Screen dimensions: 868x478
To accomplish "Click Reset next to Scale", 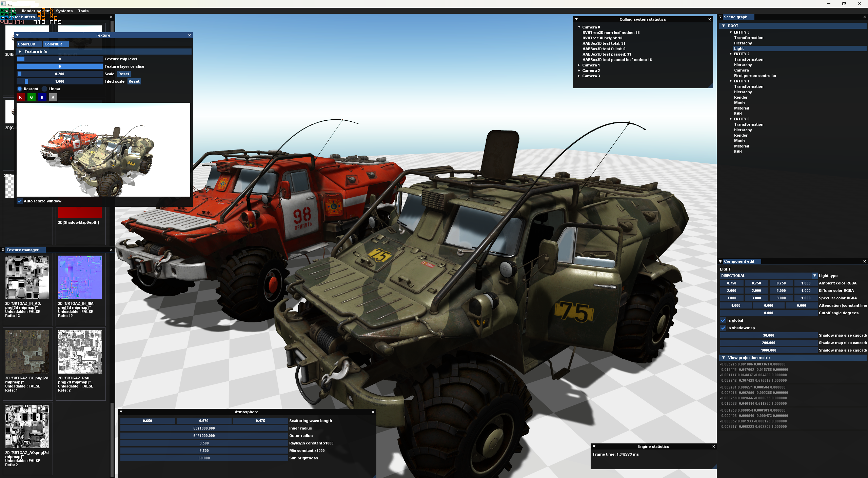I will click(x=123, y=74).
